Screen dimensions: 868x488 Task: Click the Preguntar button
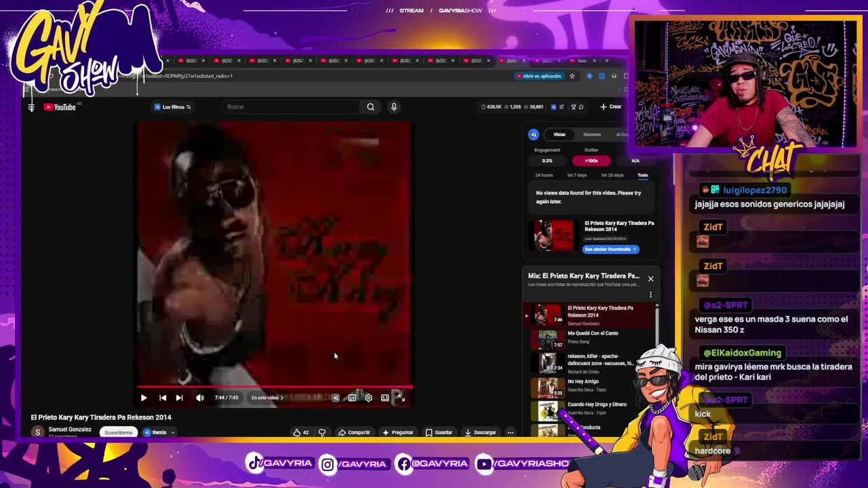point(397,432)
